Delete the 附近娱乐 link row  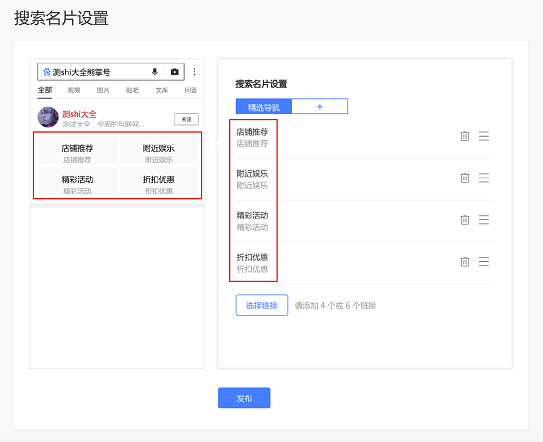[x=465, y=178]
